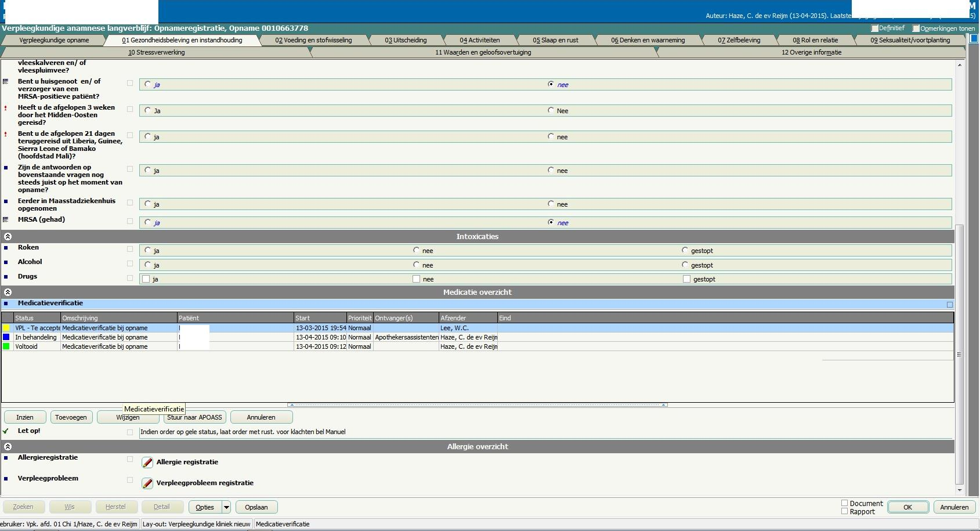Switch to tab 03 Uitscheiding
Viewport: 980px width, 531px height.
(406, 40)
